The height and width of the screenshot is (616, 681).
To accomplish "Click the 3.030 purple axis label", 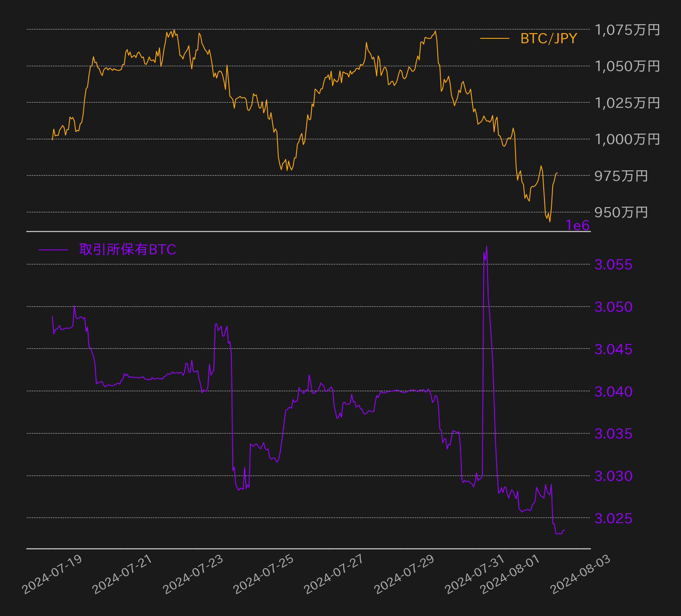I will click(614, 476).
